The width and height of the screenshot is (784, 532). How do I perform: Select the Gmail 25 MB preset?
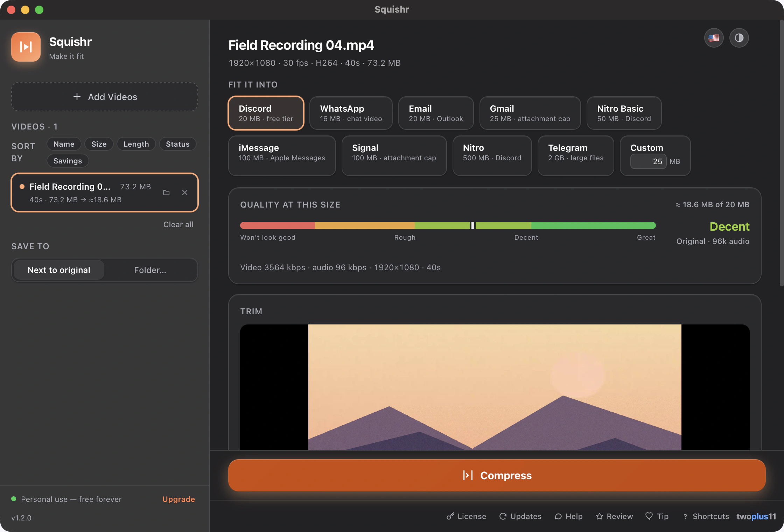(x=530, y=113)
